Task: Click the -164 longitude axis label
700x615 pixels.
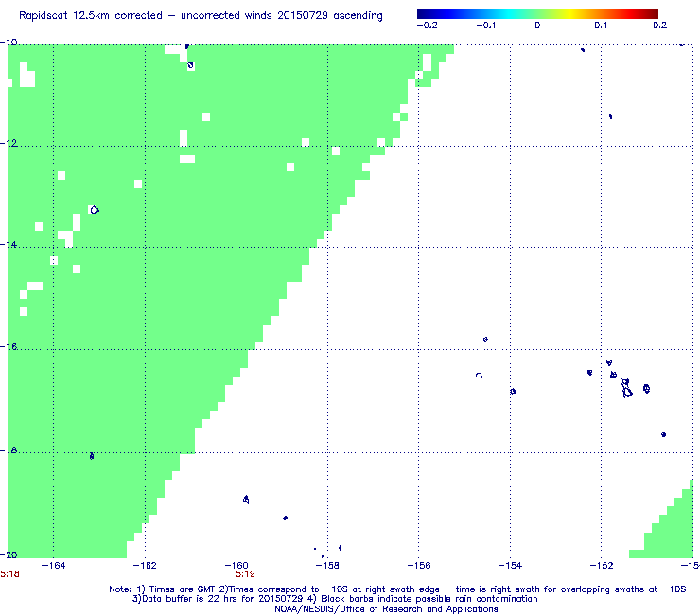Action: [53, 566]
